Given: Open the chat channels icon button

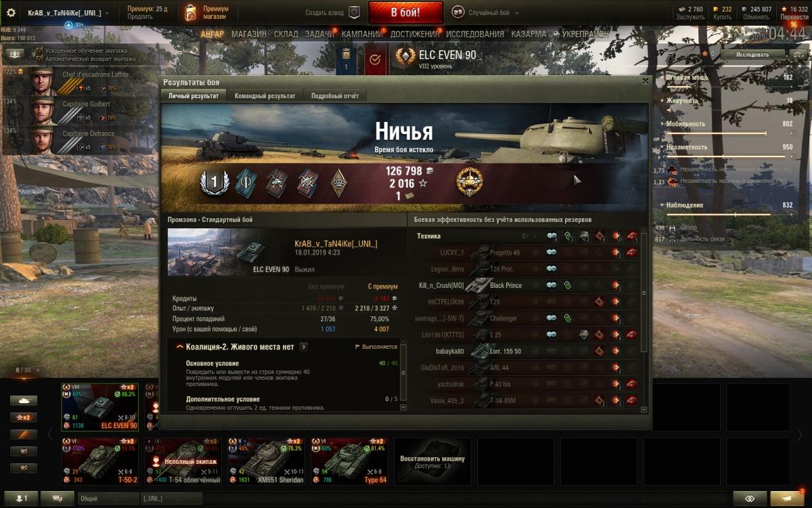Looking at the screenshot, I should (x=58, y=499).
